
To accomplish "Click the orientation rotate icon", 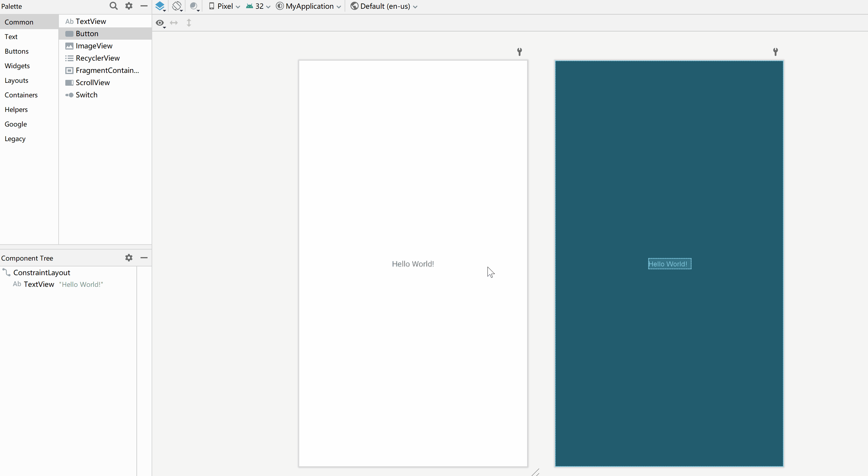I will coord(177,6).
